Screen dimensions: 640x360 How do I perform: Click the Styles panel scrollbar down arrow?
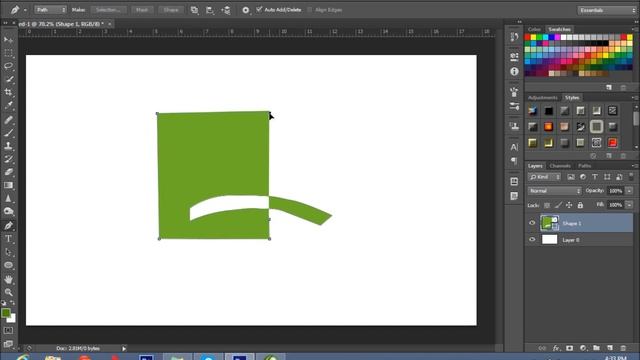(636, 147)
